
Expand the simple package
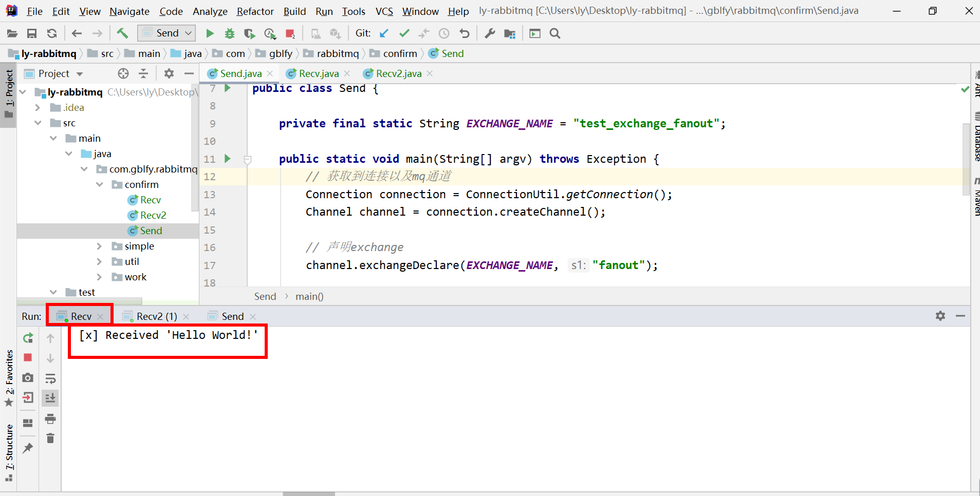pyautogui.click(x=100, y=246)
